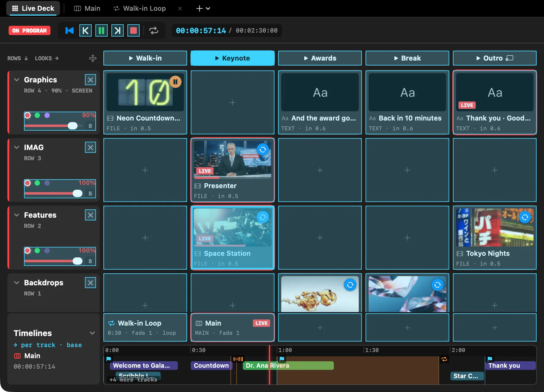Viewport: 544px width, 392px height.
Task: Toggle B bypass button in Graphics row
Action: (x=90, y=126)
